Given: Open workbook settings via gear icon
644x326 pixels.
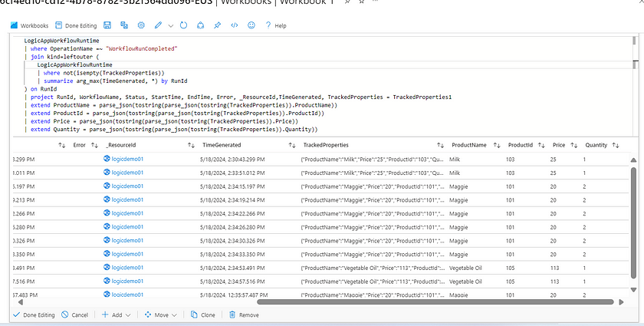Looking at the screenshot, I should click(141, 25).
